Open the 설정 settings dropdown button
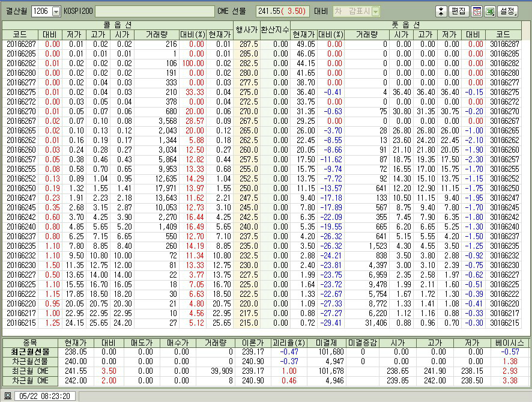 click(507, 11)
